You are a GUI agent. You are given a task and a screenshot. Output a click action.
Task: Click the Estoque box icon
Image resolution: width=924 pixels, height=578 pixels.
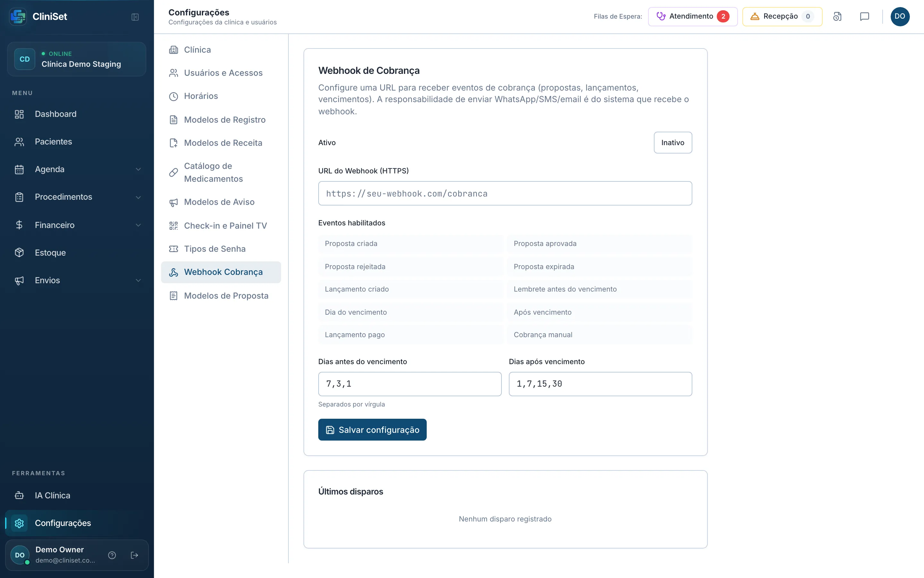point(19,253)
